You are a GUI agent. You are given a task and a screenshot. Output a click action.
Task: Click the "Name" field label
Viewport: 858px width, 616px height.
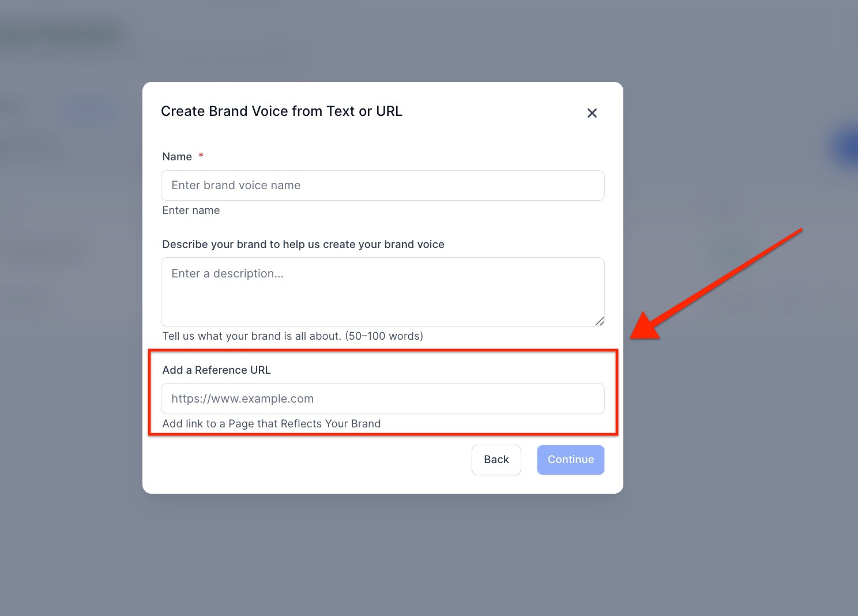pos(177,157)
